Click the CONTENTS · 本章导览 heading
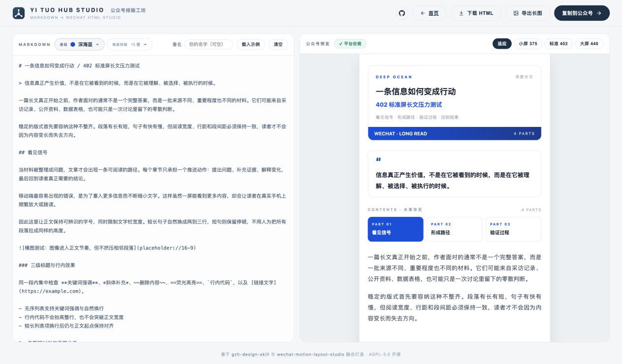Image resolution: width=622 pixels, height=364 pixels. [x=395, y=210]
